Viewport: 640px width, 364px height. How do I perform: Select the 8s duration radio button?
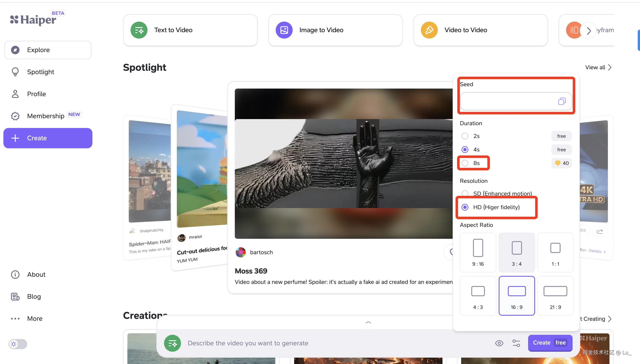[465, 163]
